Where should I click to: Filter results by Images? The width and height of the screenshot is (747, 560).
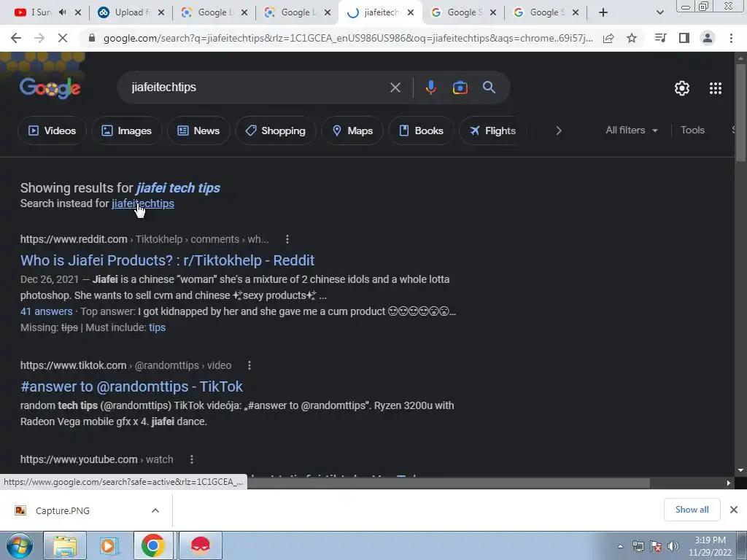tap(126, 131)
